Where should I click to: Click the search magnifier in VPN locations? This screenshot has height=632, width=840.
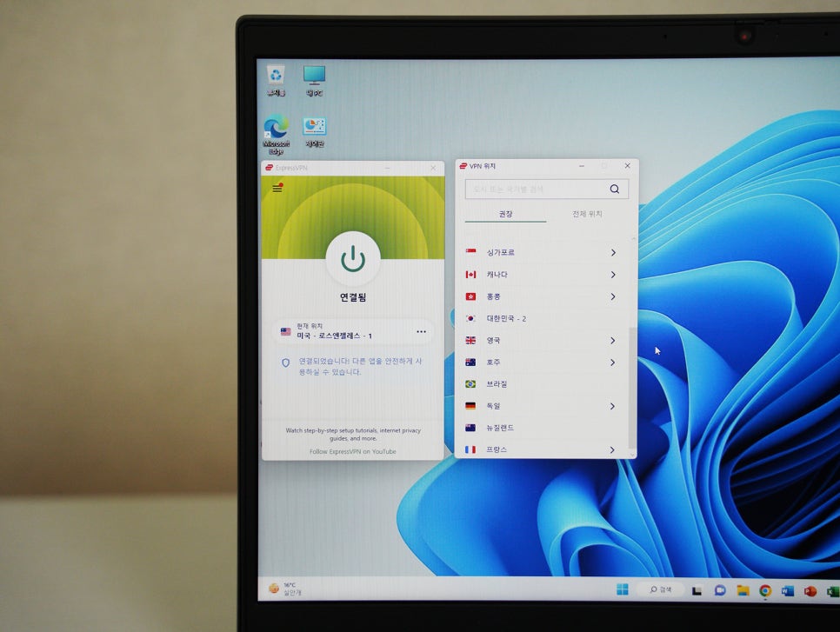615,189
